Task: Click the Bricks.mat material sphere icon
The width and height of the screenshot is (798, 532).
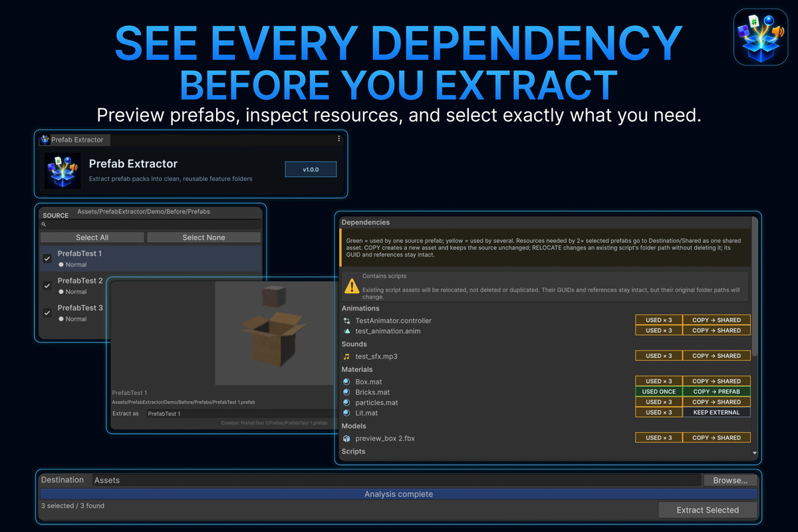Action: pyautogui.click(x=346, y=392)
